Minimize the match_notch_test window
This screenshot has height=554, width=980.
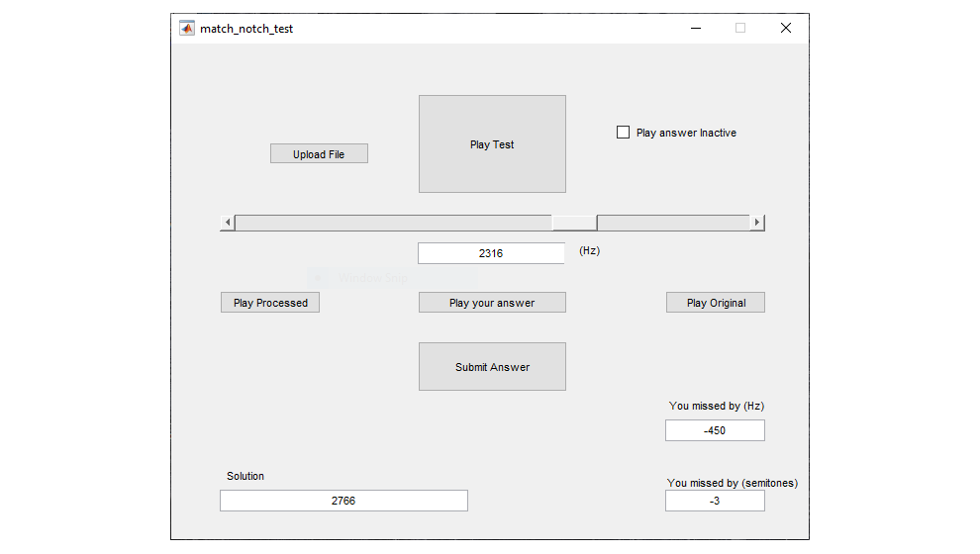(x=696, y=28)
